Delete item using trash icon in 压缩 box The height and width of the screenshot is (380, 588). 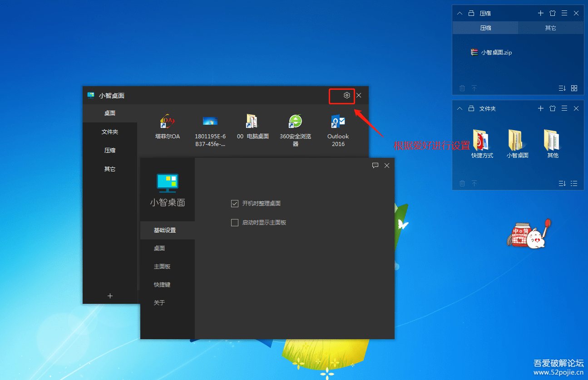coord(462,88)
